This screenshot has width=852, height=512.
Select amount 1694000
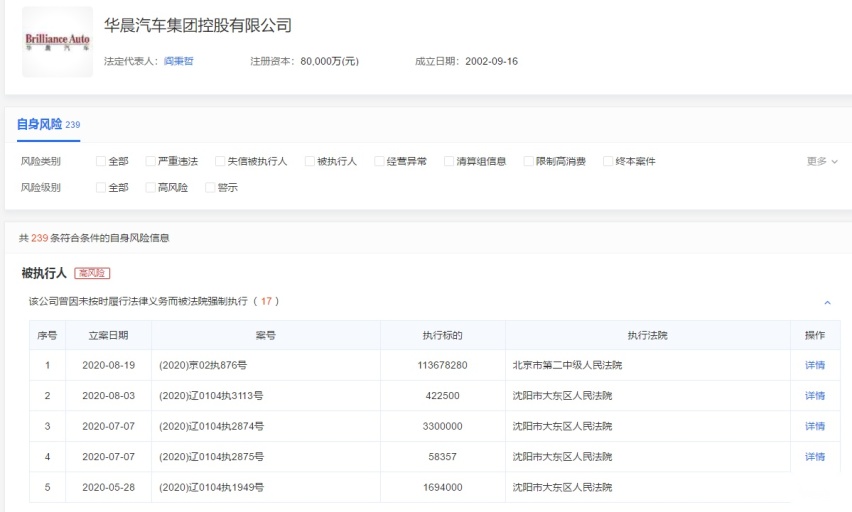(x=442, y=488)
